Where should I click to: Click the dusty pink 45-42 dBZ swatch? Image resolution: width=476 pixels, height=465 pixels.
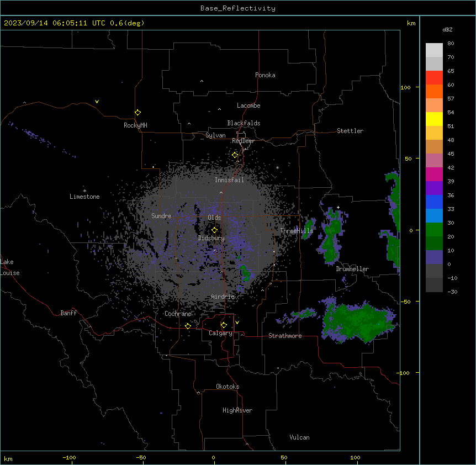pyautogui.click(x=434, y=161)
